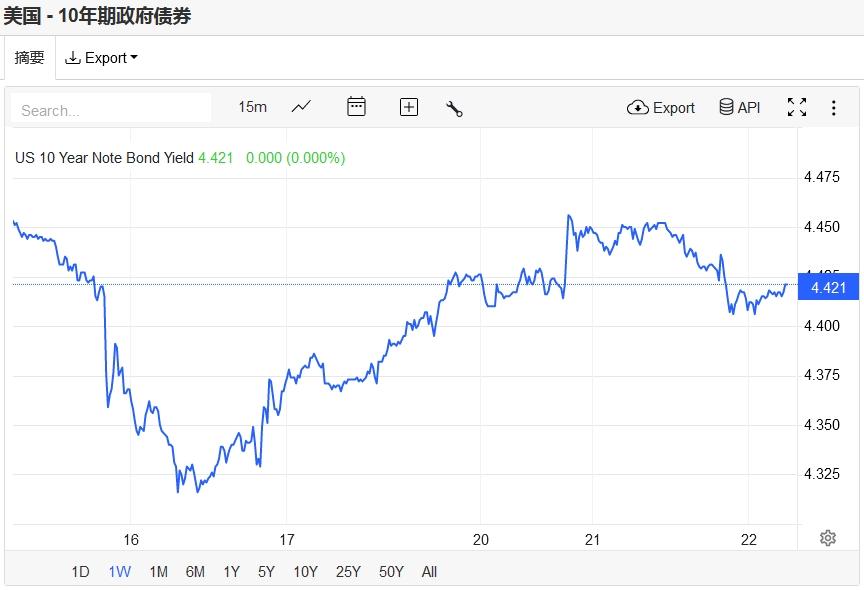864x590 pixels.
Task: Select the 1D time range
Action: [80, 572]
